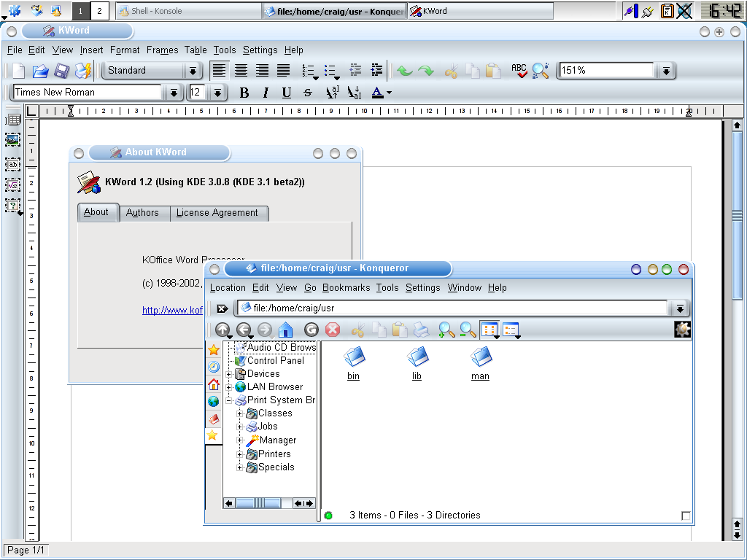The image size is (747, 560).
Task: Expand Devices tree node
Action: 228,374
